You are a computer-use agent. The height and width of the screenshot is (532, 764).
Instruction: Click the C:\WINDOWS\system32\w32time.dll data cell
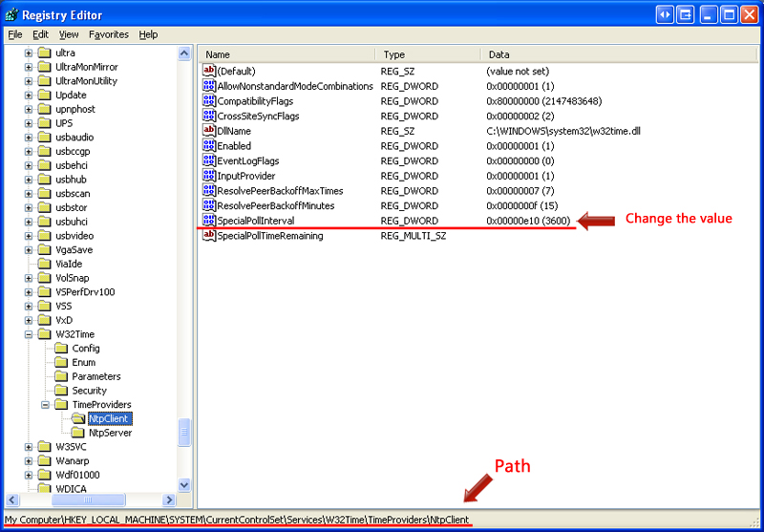click(x=562, y=131)
